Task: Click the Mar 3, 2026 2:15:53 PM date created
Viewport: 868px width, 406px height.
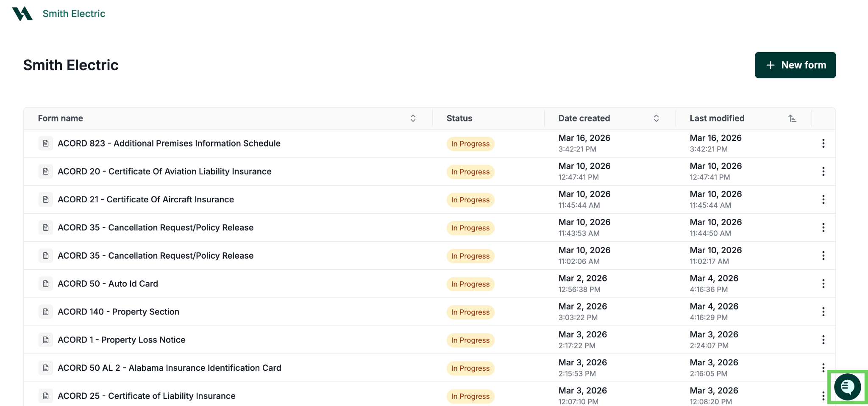Action: tap(583, 368)
